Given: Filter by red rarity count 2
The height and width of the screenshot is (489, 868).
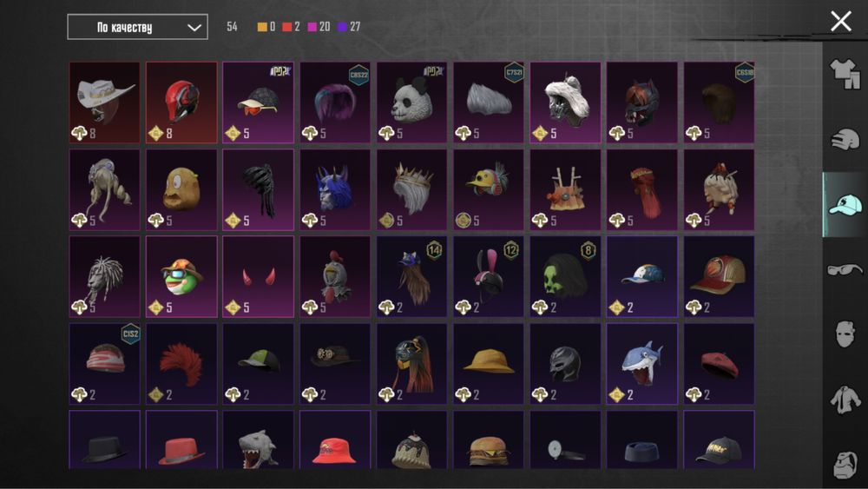Looking at the screenshot, I should tap(291, 27).
